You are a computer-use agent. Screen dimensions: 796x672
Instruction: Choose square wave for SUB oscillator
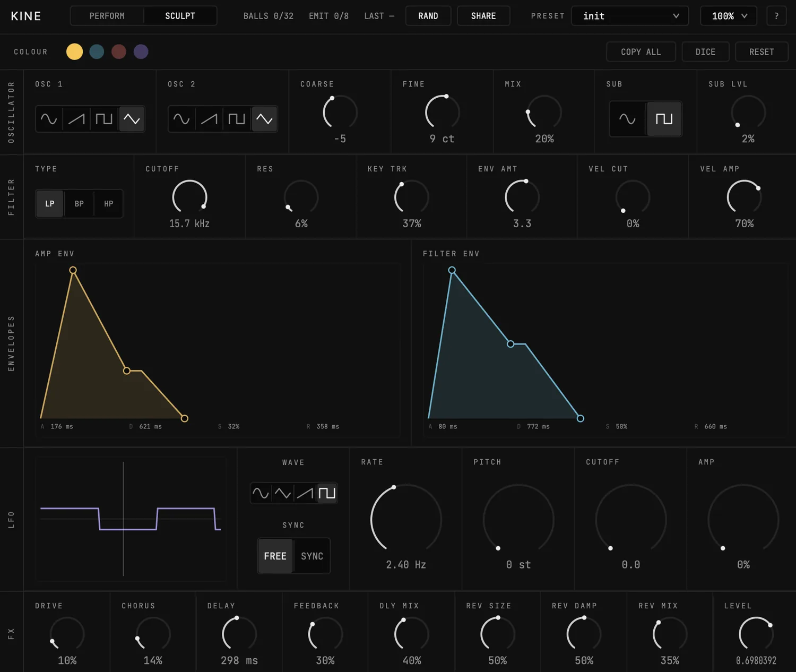(664, 119)
